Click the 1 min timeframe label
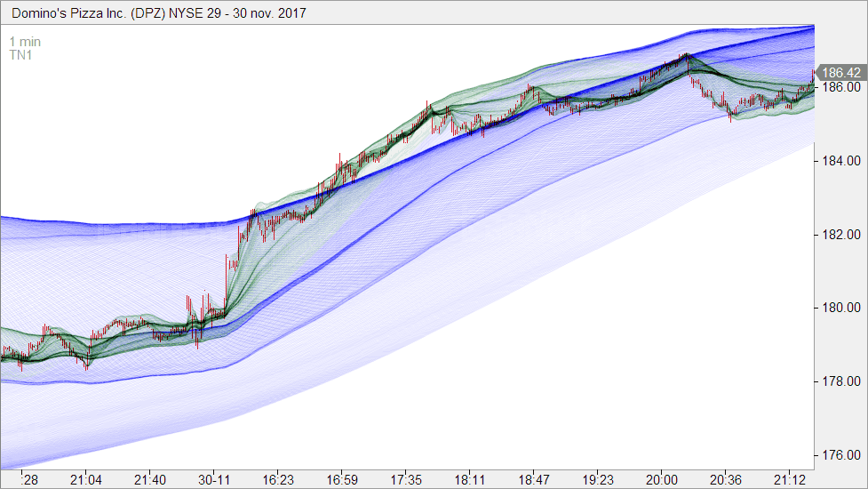The height and width of the screenshot is (489, 868). [25, 42]
